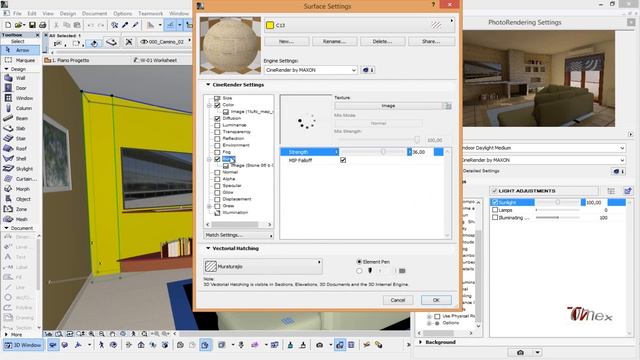This screenshot has width=640, height=360.
Task: Select the Skylight tool
Action: (x=20, y=169)
